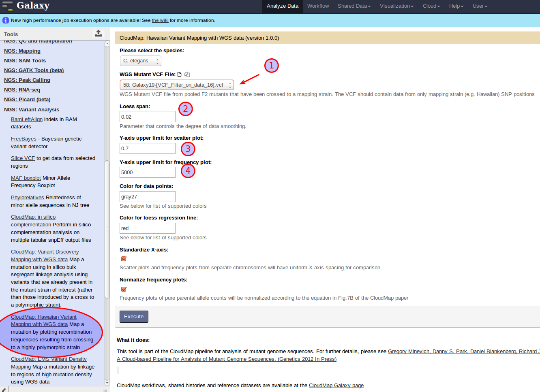
Task: Select the Workflow tab
Action: [x=318, y=6]
